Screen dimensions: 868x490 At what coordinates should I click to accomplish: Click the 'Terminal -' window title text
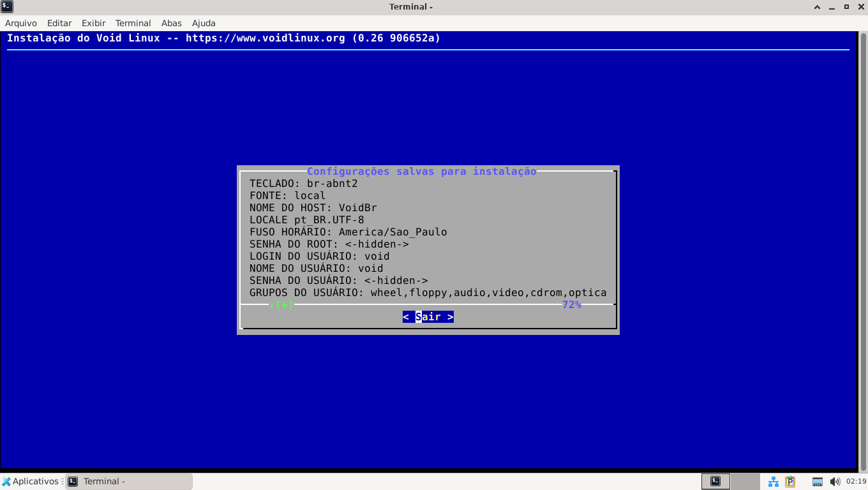pos(411,7)
